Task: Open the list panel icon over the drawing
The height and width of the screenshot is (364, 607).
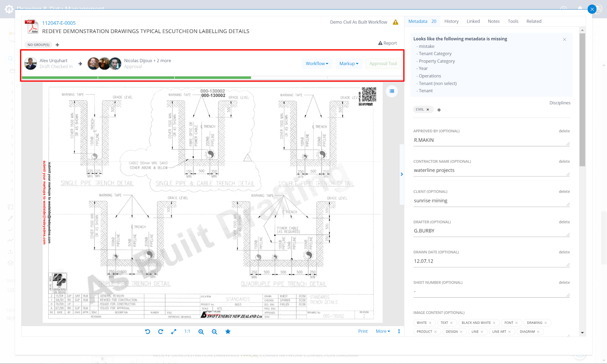Action: click(x=392, y=91)
